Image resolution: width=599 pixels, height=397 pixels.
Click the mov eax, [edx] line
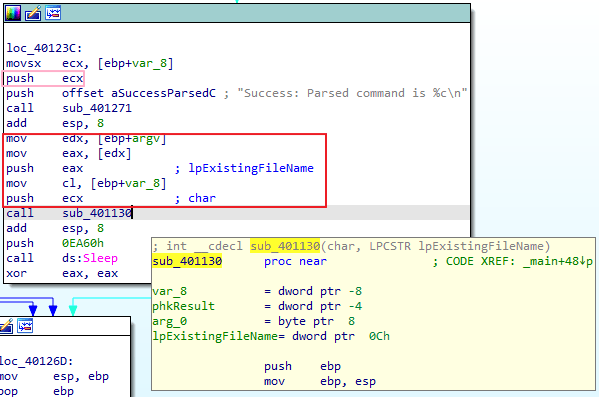point(69,153)
